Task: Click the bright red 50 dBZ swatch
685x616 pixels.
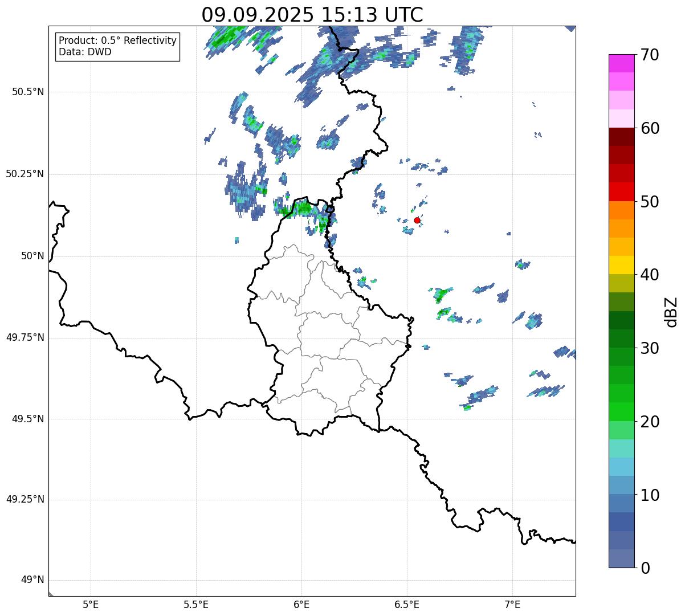Action: click(621, 192)
